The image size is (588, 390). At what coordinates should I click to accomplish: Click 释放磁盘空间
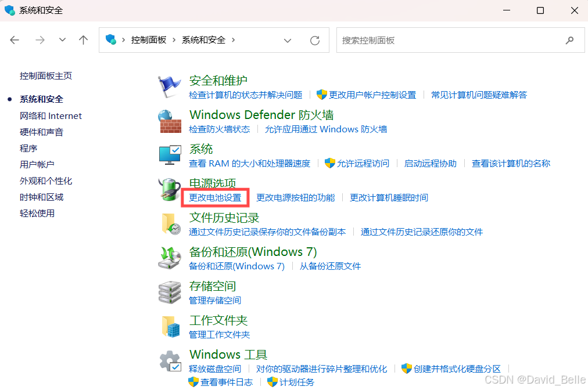pyautogui.click(x=215, y=369)
